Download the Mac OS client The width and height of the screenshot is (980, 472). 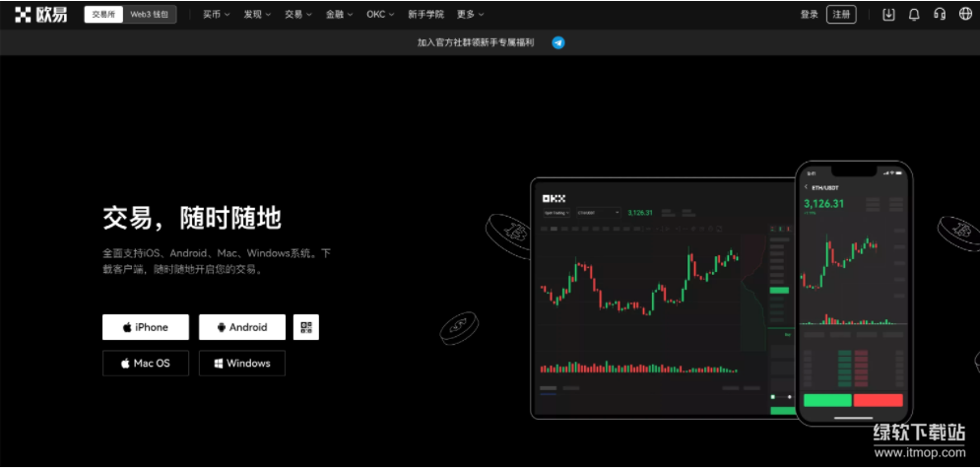coord(146,364)
